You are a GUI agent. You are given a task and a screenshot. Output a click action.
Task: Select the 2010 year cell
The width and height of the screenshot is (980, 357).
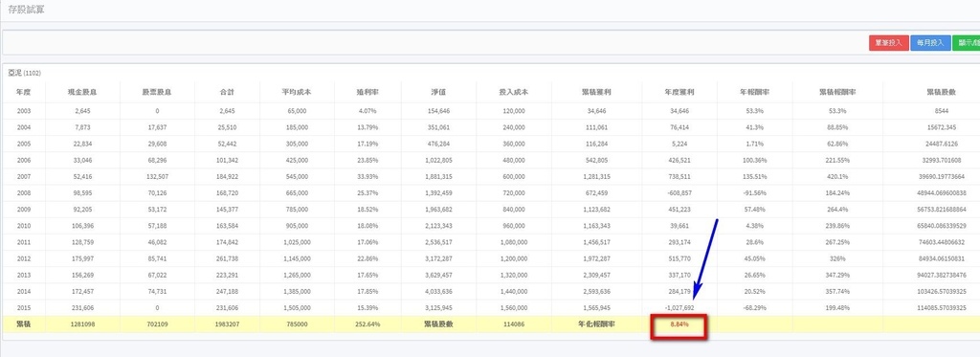(x=24, y=226)
